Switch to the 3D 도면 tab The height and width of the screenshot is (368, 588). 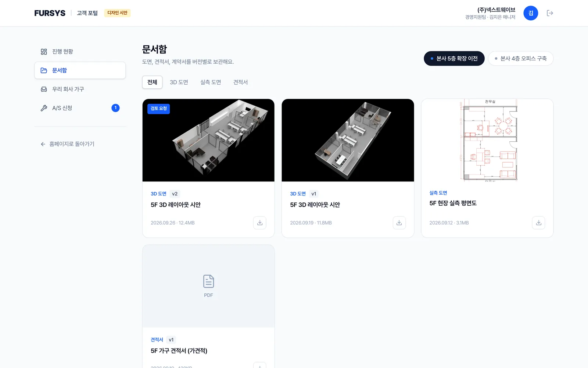pyautogui.click(x=179, y=82)
